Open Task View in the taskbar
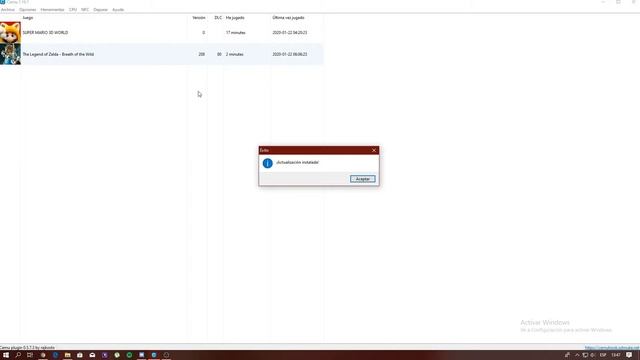The image size is (640, 360). coord(30,355)
